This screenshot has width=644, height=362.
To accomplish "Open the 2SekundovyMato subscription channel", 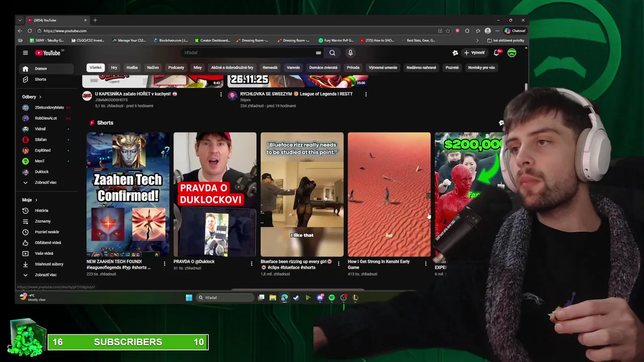I will pyautogui.click(x=45, y=108).
